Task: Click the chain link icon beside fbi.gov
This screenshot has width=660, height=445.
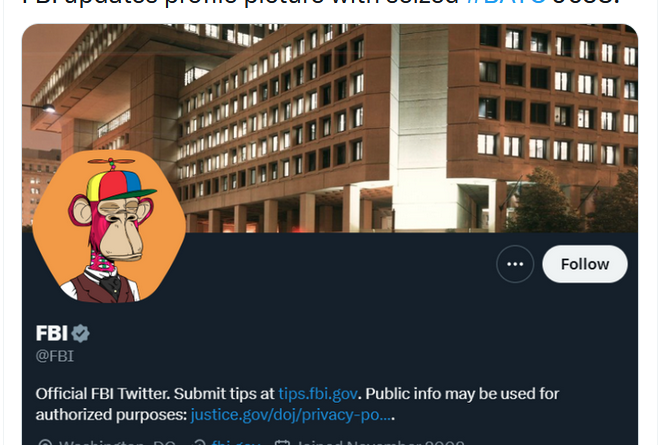Action: pyautogui.click(x=200, y=442)
